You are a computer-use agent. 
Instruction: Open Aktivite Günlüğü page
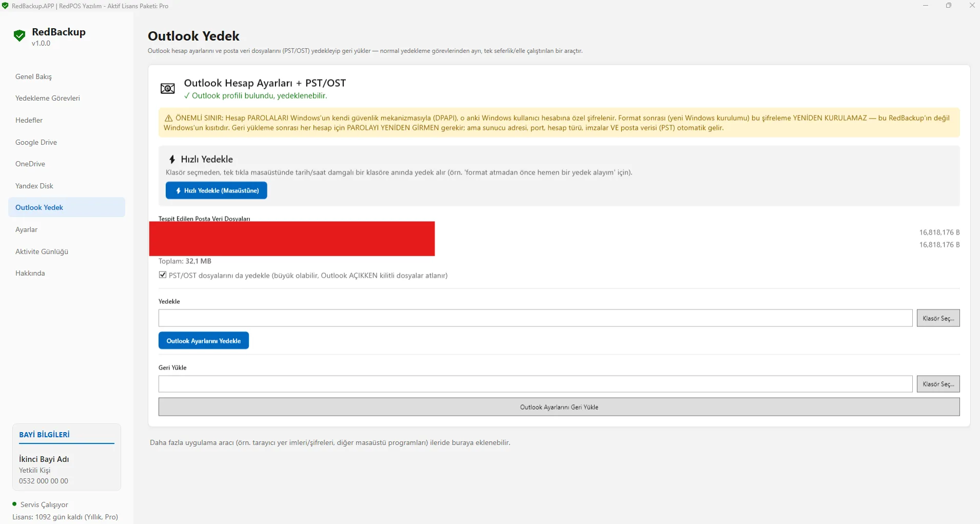(67, 251)
